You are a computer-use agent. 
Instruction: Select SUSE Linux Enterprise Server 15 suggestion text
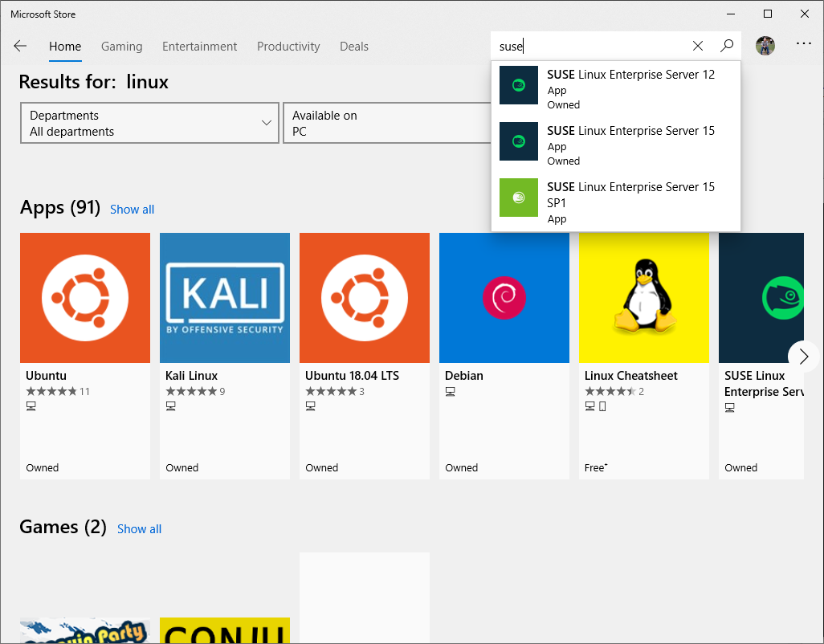630,131
